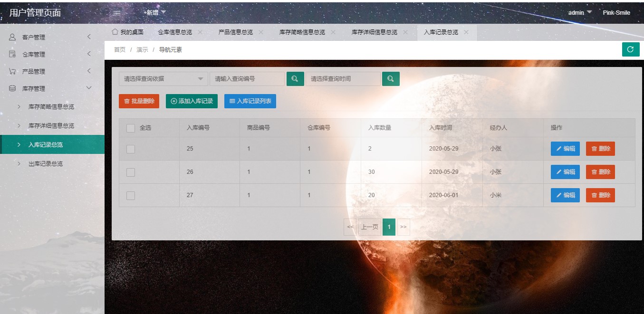Check the checkbox for record 27
The width and height of the screenshot is (644, 314).
131,195
